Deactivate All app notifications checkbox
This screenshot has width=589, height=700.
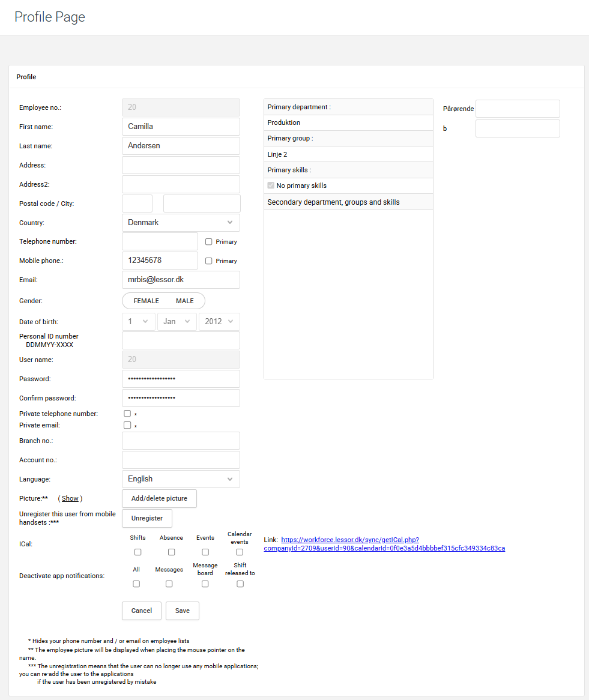136,584
